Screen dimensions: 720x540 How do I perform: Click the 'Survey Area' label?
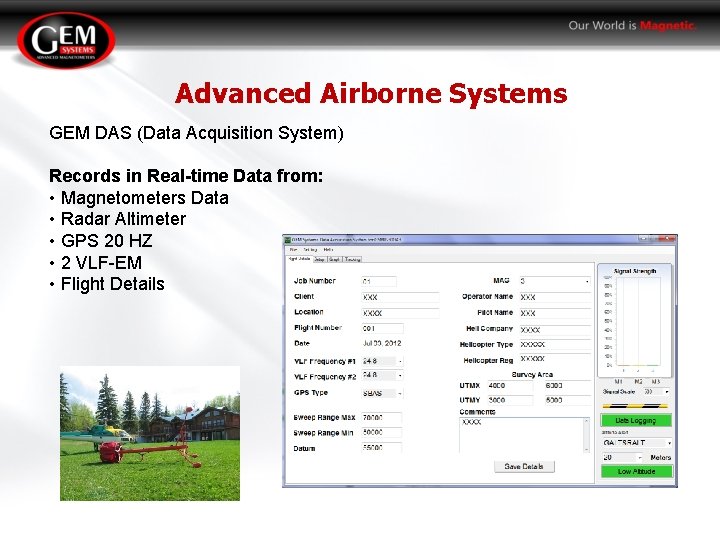532,374
